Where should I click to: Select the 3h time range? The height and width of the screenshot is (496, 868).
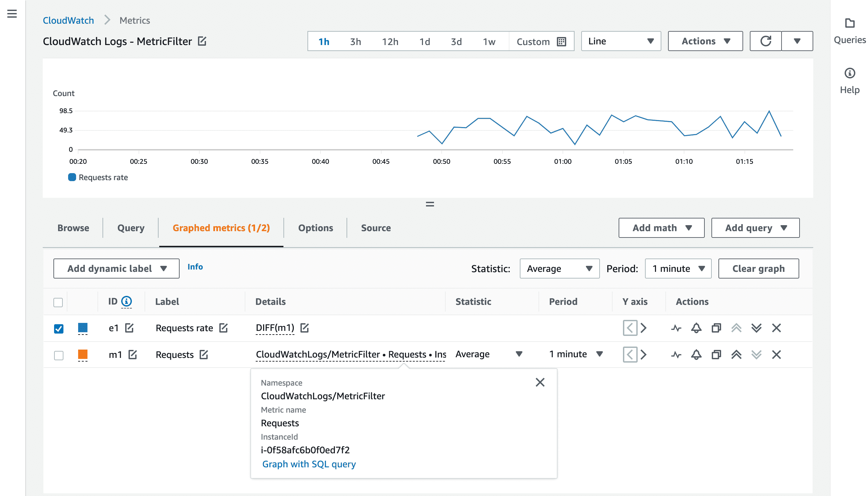[x=356, y=42]
